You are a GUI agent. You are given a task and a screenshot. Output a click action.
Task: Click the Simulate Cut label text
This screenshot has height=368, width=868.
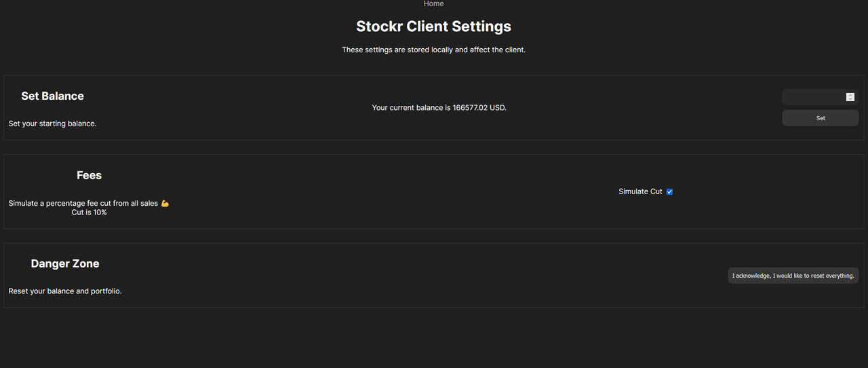pyautogui.click(x=640, y=192)
